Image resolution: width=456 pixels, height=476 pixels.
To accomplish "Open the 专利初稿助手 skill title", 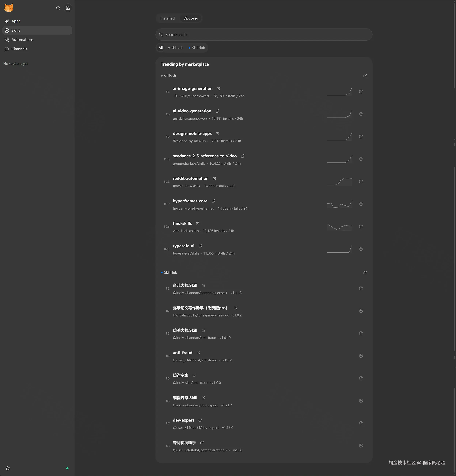I will pos(184,443).
